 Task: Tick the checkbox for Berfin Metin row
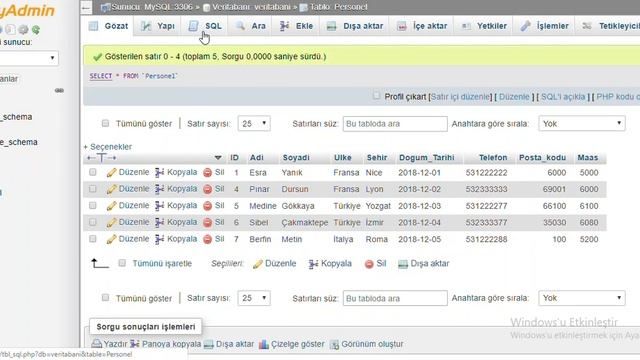tap(93, 239)
